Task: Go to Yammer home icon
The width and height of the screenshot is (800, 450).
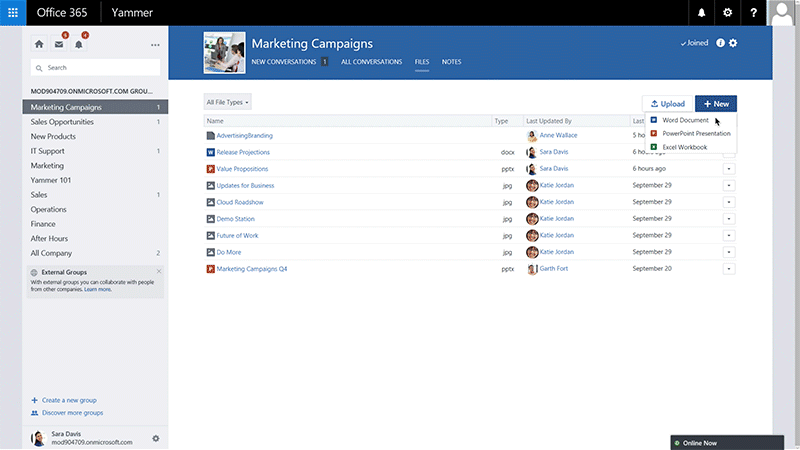Action: 39,44
